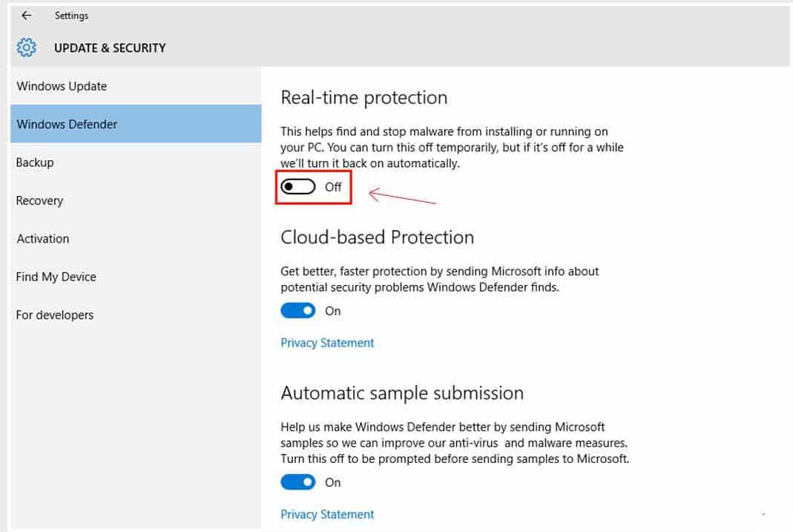Open the Windows Update section

pos(136,86)
